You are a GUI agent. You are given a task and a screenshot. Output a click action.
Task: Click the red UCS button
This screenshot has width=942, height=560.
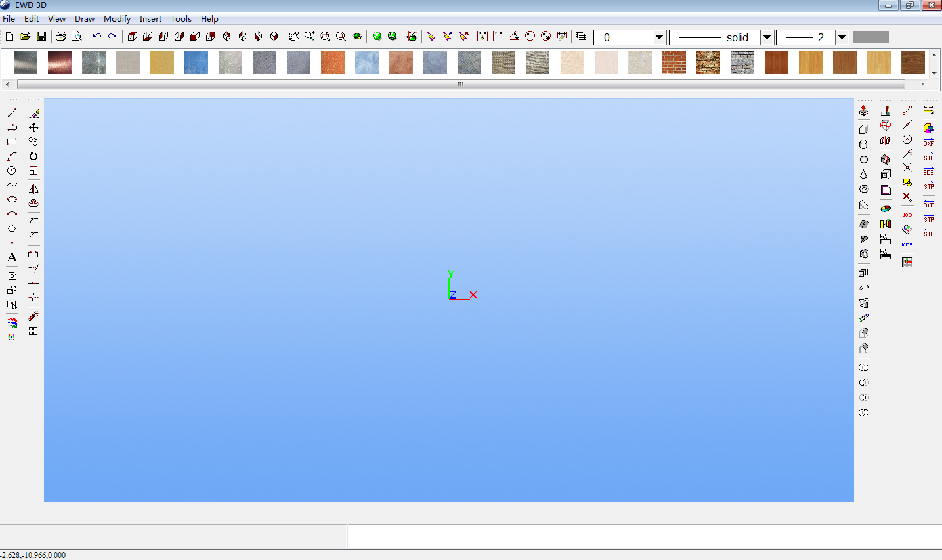[x=907, y=215]
